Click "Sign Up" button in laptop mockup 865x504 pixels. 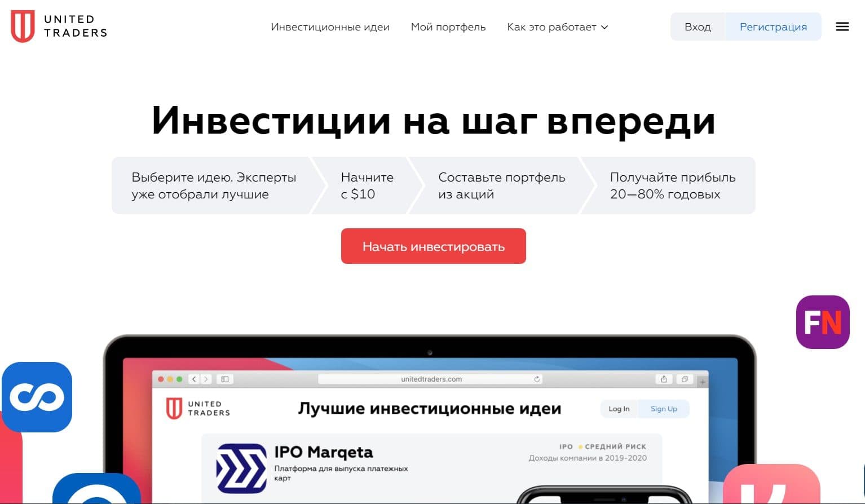(664, 409)
